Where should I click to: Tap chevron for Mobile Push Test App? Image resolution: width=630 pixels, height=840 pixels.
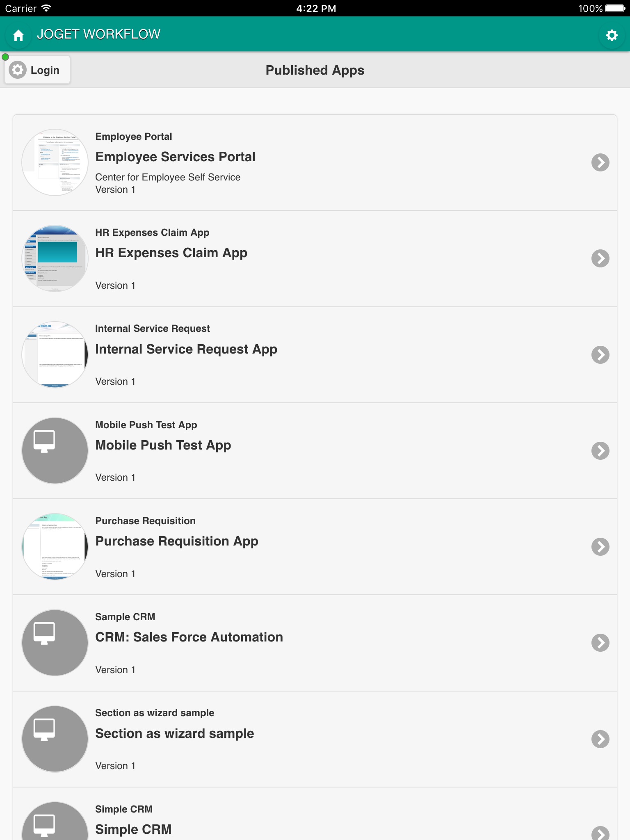(x=600, y=451)
